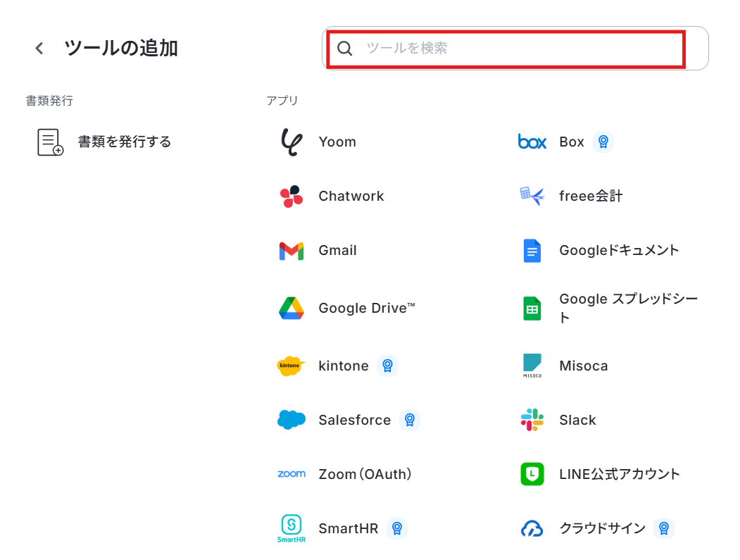The image size is (740, 560).
Task: Select Salesforce app name
Action: 355,421
